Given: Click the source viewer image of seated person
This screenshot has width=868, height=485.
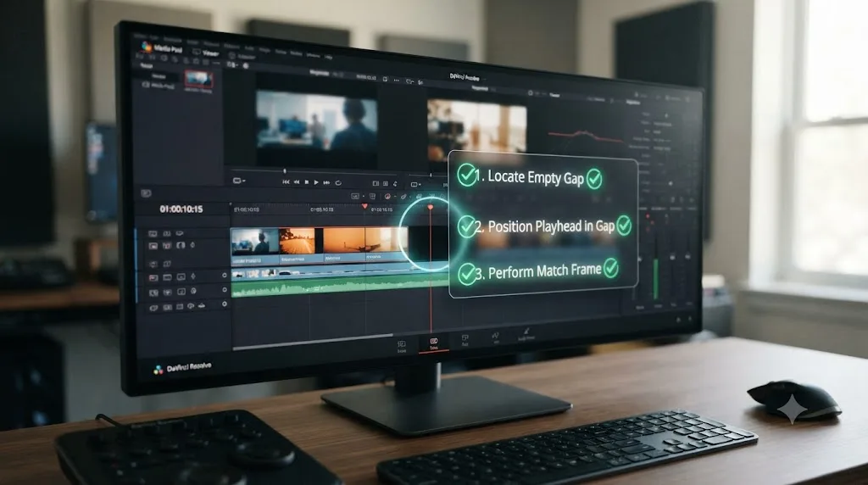Looking at the screenshot, I should [x=317, y=120].
